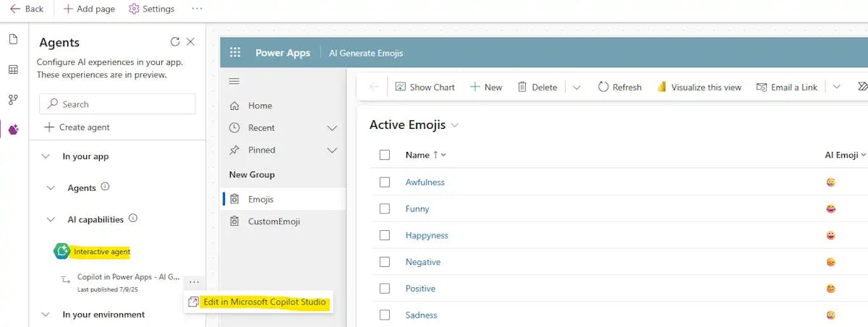Check the Happyness row checkbox

pyautogui.click(x=385, y=235)
